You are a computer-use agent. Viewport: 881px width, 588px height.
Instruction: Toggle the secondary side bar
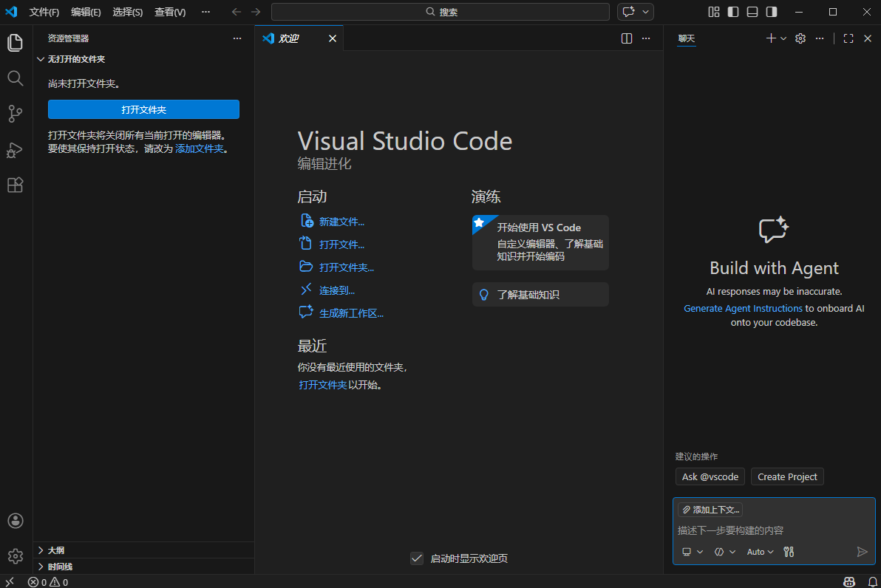[x=772, y=12]
